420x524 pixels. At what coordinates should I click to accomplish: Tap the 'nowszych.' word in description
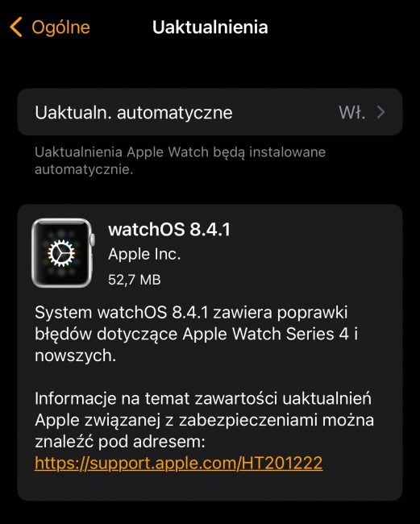pos(75,356)
